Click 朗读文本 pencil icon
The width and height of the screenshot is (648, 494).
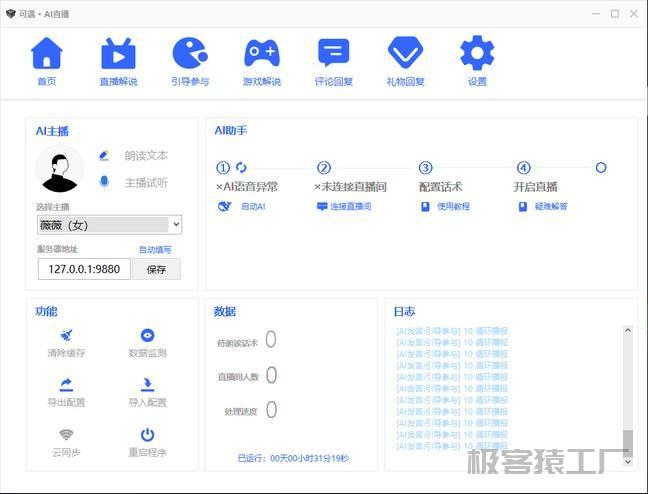click(x=104, y=155)
